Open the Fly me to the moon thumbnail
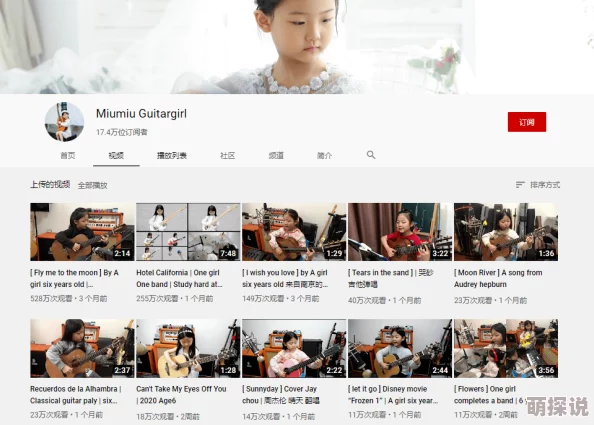Screen dimensions: 594x425 (82, 232)
